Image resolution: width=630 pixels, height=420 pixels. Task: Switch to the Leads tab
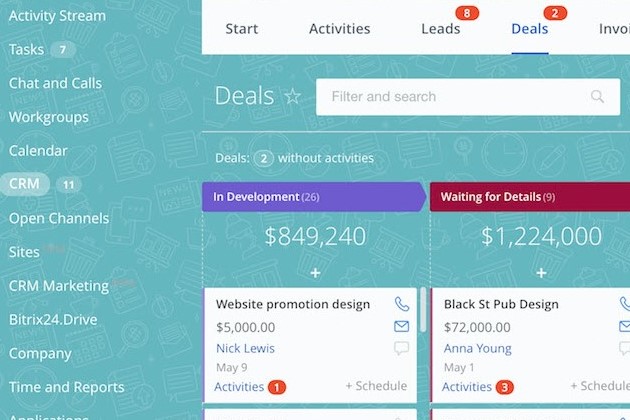440,28
